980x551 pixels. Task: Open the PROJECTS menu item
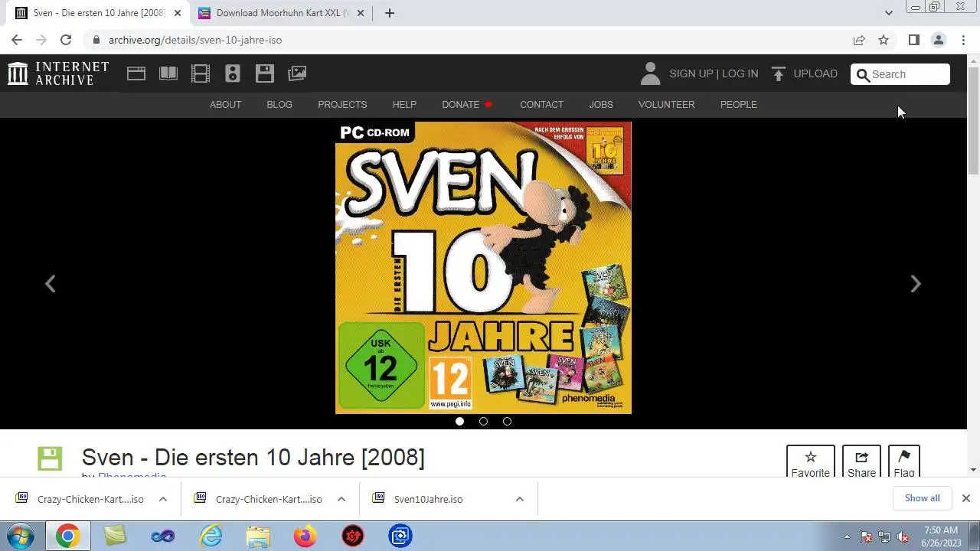pos(342,105)
